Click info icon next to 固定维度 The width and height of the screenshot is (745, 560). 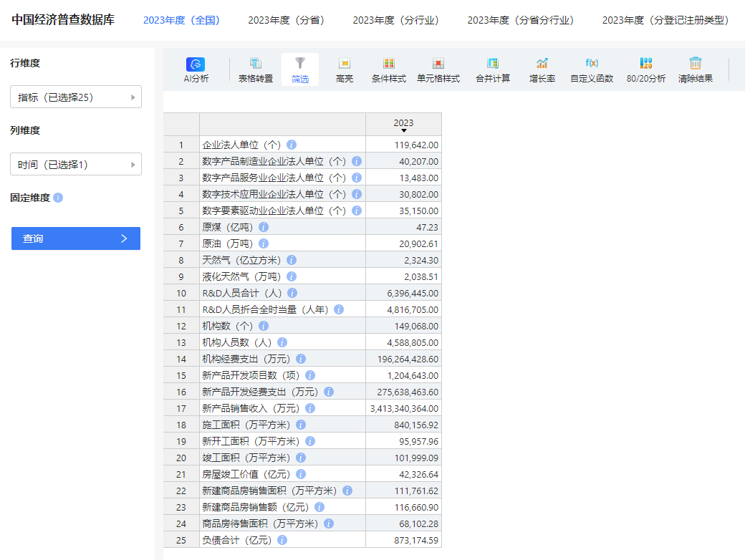(x=58, y=198)
